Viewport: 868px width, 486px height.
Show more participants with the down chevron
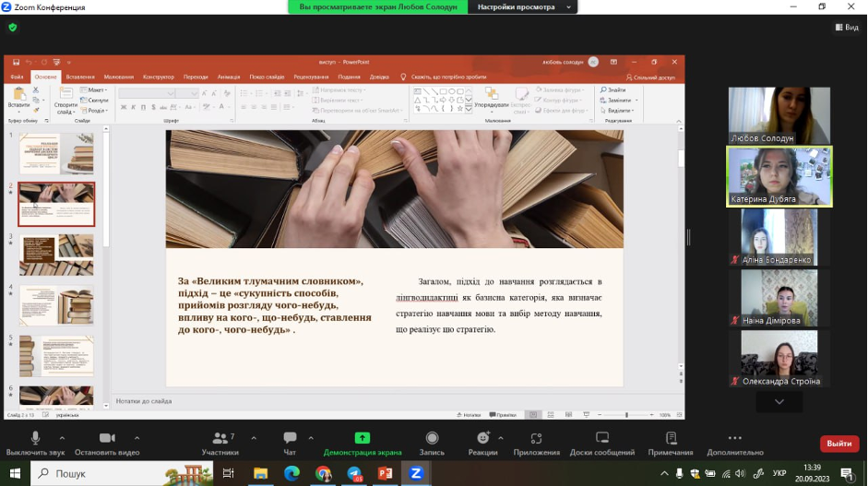tap(779, 402)
